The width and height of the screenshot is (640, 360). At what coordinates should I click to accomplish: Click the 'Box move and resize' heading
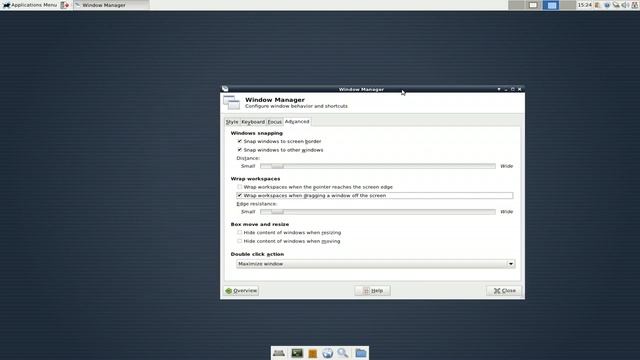click(x=260, y=224)
